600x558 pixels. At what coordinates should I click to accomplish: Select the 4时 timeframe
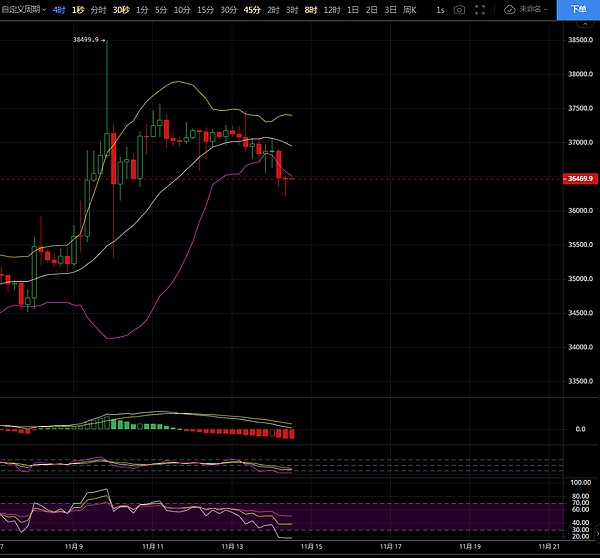[x=59, y=9]
